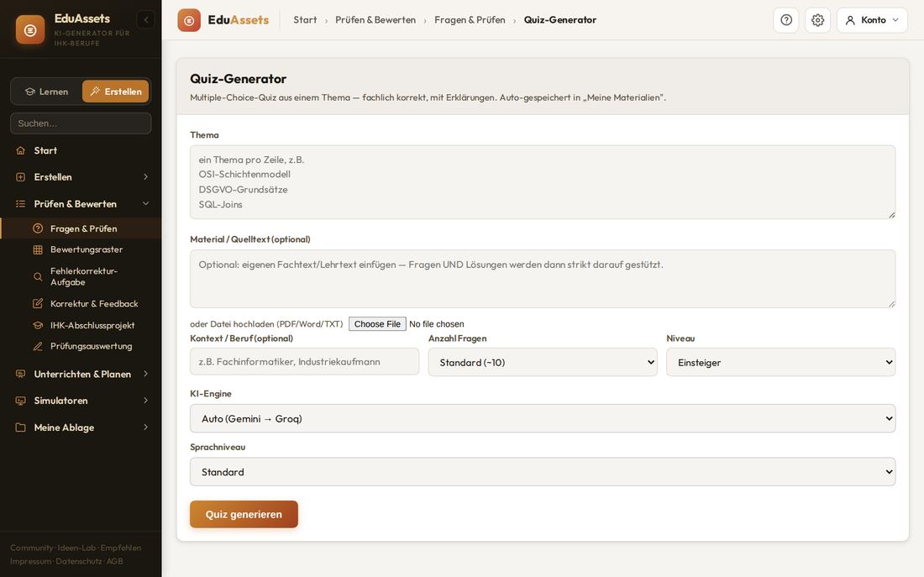
Task: Open the Konto account dropdown
Action: coord(872,20)
